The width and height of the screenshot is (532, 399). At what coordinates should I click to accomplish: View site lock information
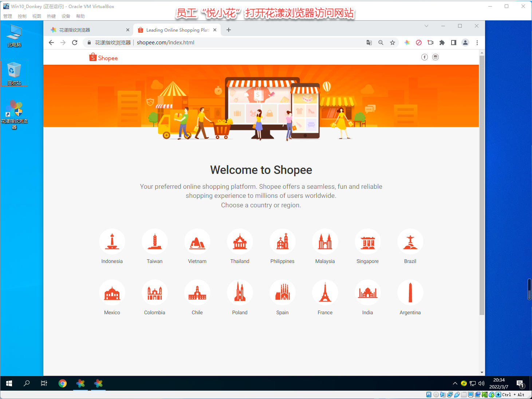point(89,43)
